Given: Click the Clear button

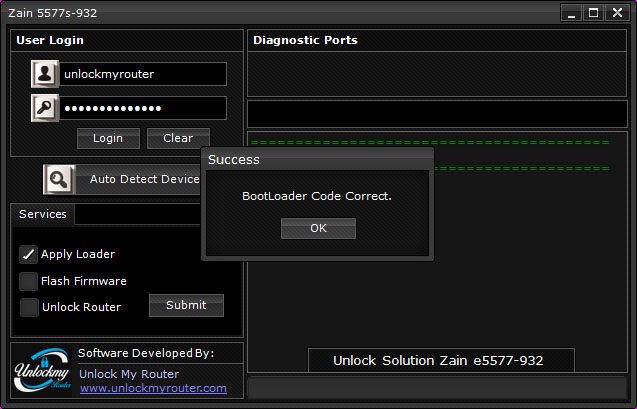Looking at the screenshot, I should [x=178, y=138].
